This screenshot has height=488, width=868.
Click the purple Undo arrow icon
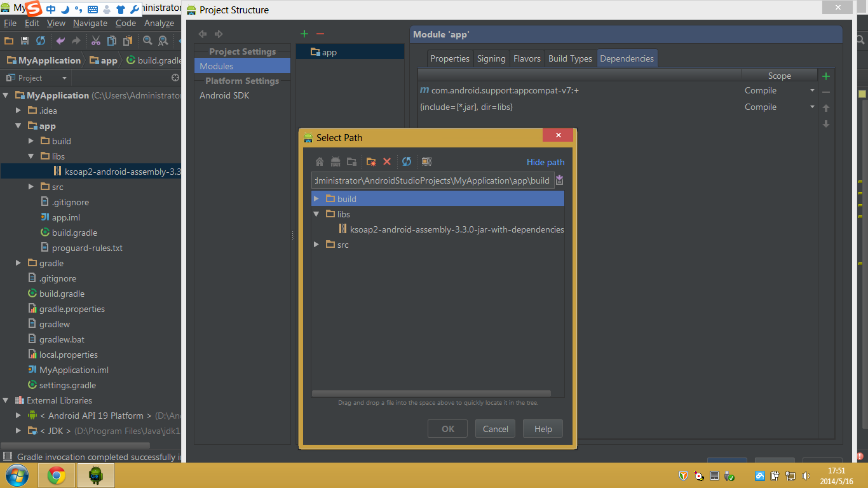pos(60,41)
